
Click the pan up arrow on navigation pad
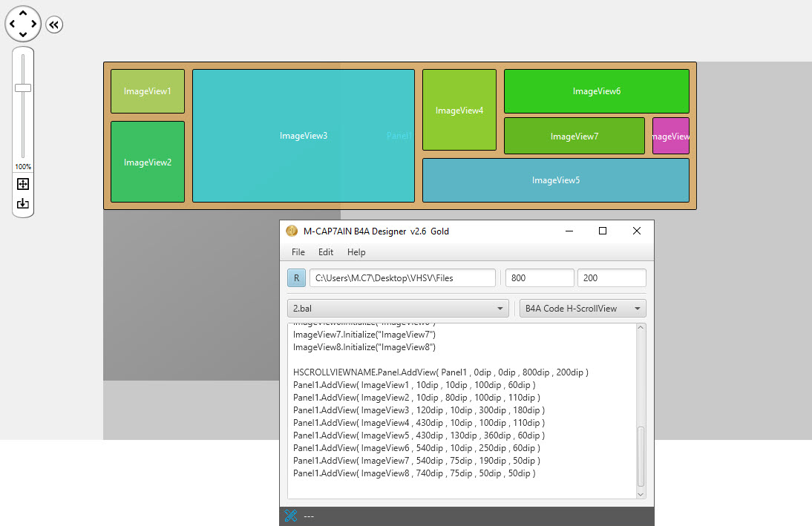23,13
